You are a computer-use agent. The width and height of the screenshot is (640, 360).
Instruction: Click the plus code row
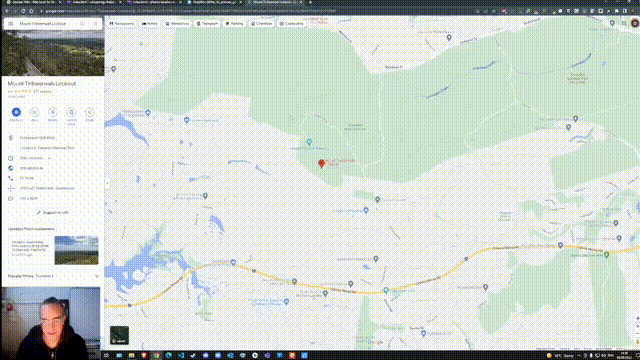click(53, 188)
